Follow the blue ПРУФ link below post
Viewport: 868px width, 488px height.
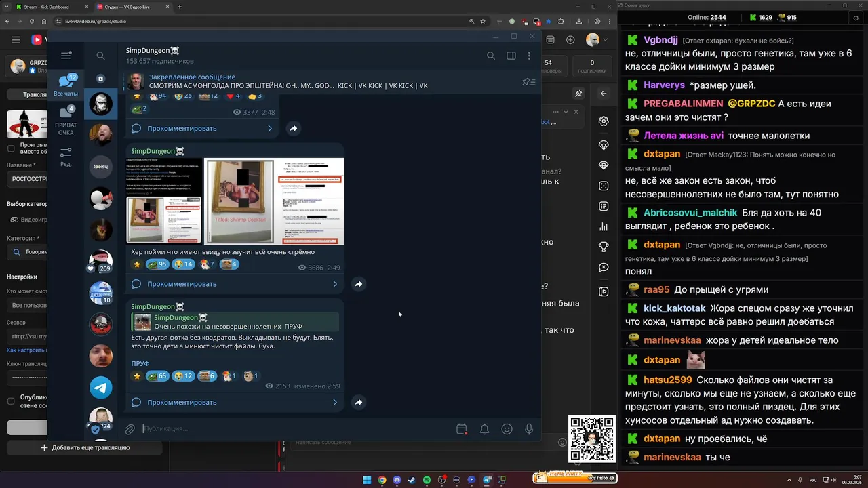click(x=140, y=364)
